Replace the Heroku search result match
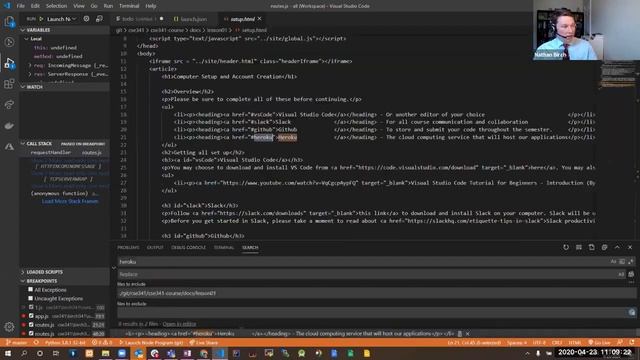The height and width of the screenshot is (360, 640). pyautogui.click(x=460, y=333)
